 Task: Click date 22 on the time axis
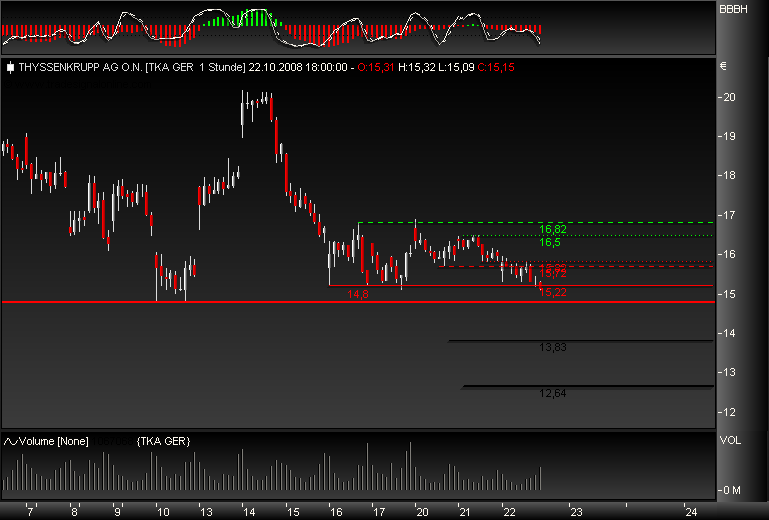(508, 511)
